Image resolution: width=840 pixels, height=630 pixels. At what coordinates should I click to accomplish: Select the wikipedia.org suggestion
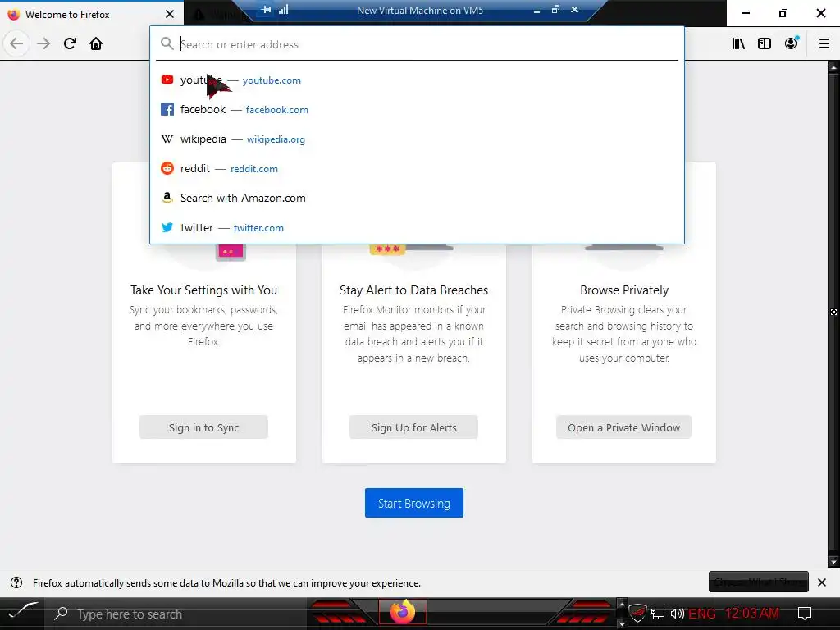(417, 139)
